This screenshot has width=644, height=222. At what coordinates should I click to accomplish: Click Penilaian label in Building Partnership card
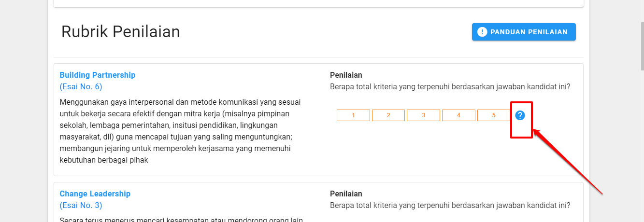[x=346, y=75]
